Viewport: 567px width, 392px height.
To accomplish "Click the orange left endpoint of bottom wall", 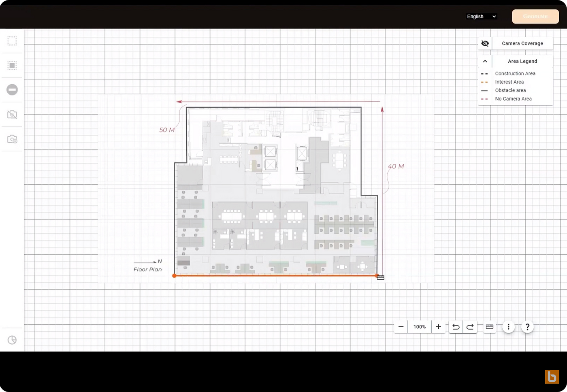I will pos(174,276).
